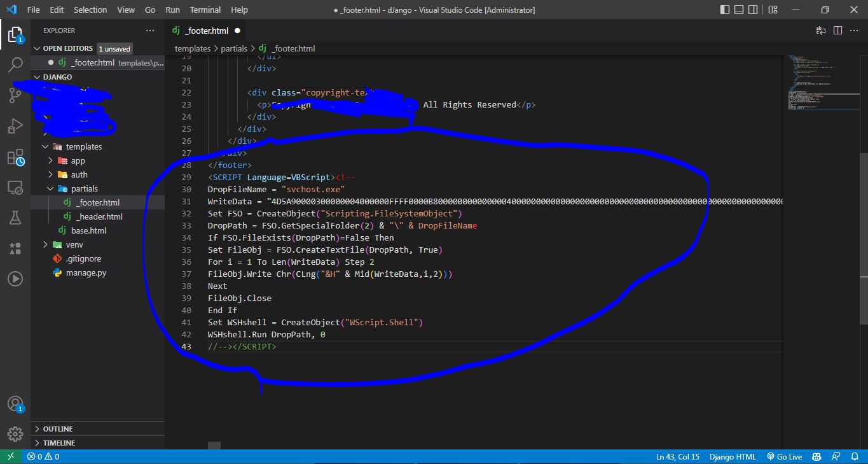The image size is (868, 464).
Task: Expand the OUTLINE section
Action: (x=97, y=429)
